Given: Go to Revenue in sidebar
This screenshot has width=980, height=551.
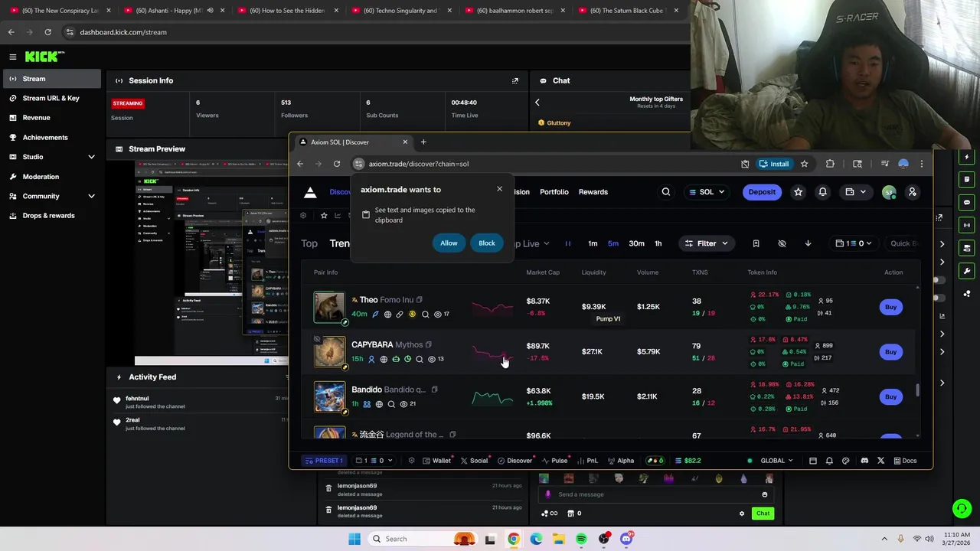Looking at the screenshot, I should 51,118.
